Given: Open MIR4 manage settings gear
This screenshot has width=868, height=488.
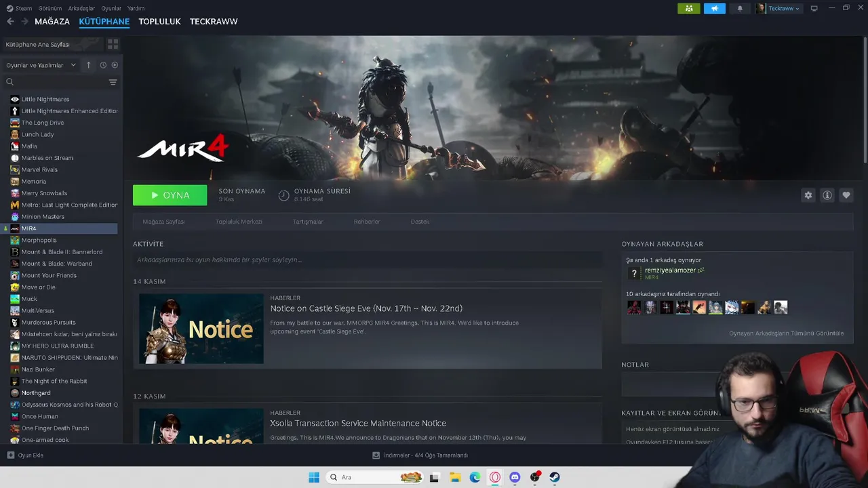Looking at the screenshot, I should [808, 195].
